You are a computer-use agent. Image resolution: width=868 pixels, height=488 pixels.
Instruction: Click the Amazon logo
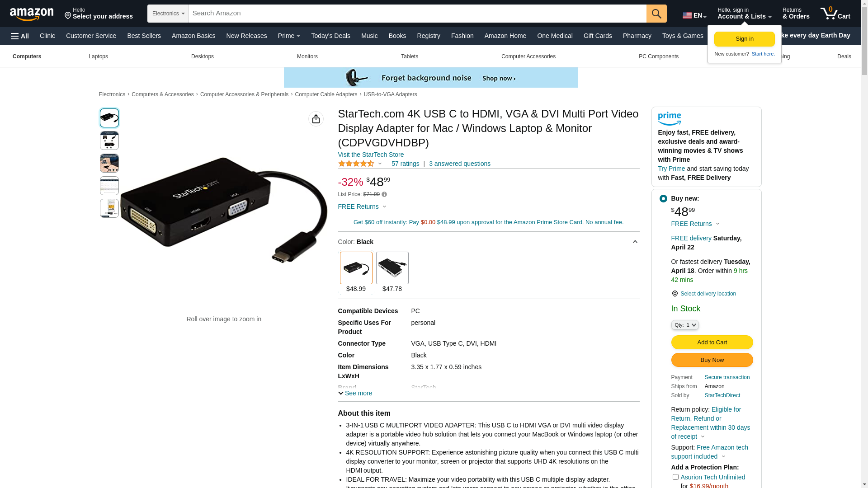(x=32, y=14)
